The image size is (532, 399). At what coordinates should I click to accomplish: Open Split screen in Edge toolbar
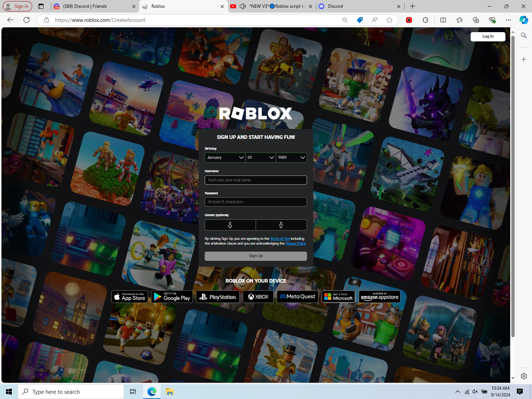coord(443,20)
